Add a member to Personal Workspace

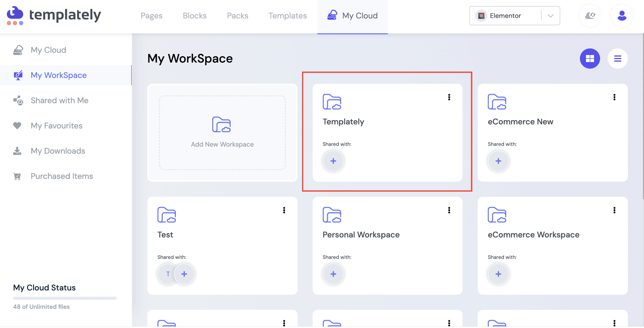point(333,274)
